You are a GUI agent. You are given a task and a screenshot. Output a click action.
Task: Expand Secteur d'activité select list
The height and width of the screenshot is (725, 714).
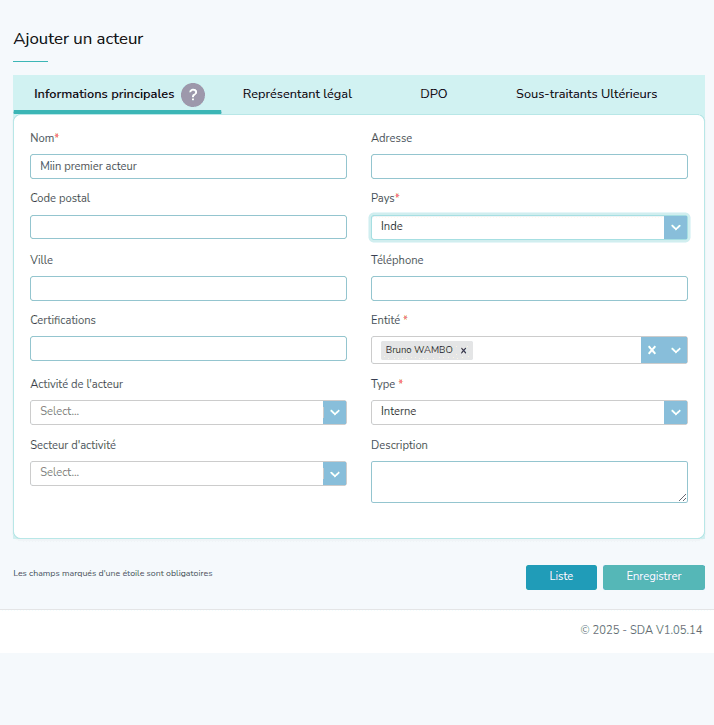[335, 473]
